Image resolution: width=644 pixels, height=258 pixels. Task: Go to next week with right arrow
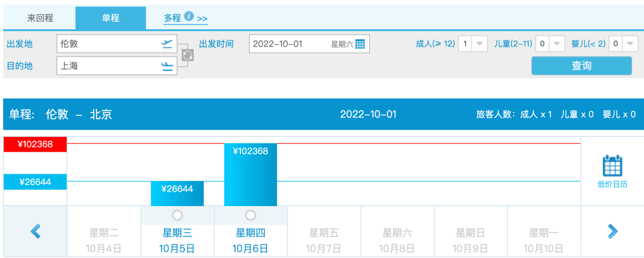tap(612, 231)
